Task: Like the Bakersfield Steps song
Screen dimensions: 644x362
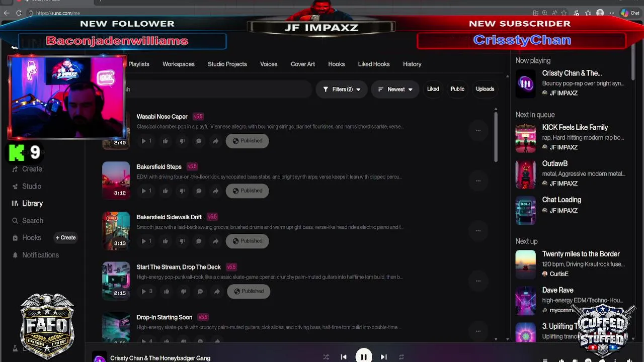Action: tap(165, 191)
